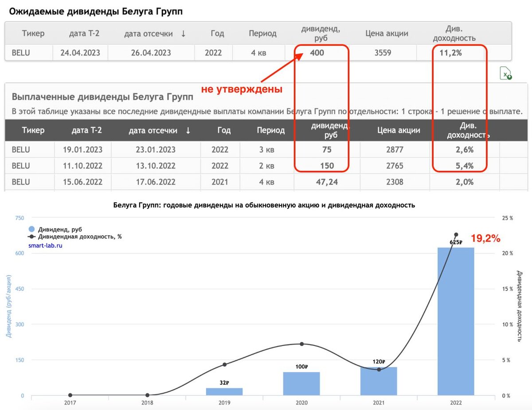
Task: Click share price 2877
Action: pos(395,150)
